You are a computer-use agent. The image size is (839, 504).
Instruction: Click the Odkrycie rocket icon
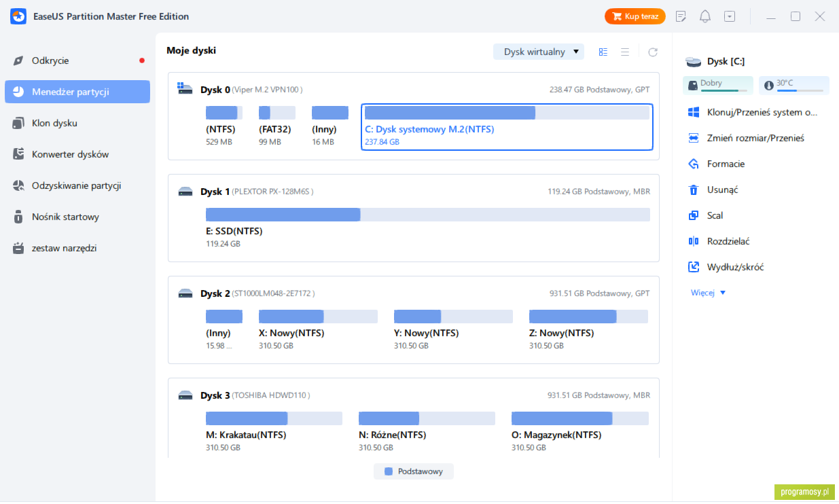[19, 60]
